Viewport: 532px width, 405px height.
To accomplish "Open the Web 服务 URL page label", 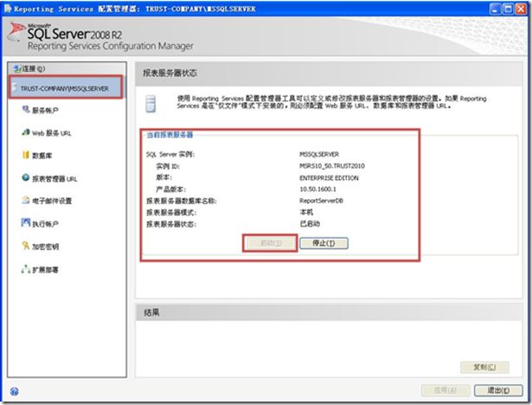I will click(52, 133).
